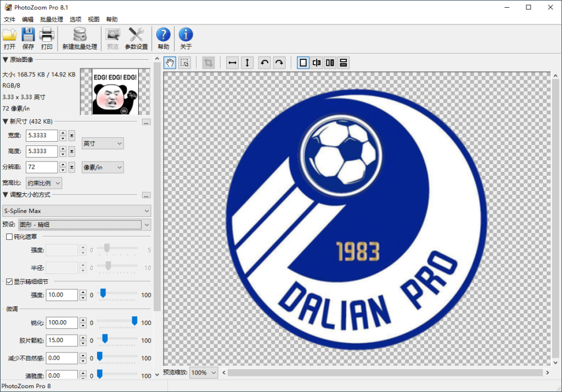562x392 pixels.
Task: Switch to side-by-side preview layout
Action: 330,63
